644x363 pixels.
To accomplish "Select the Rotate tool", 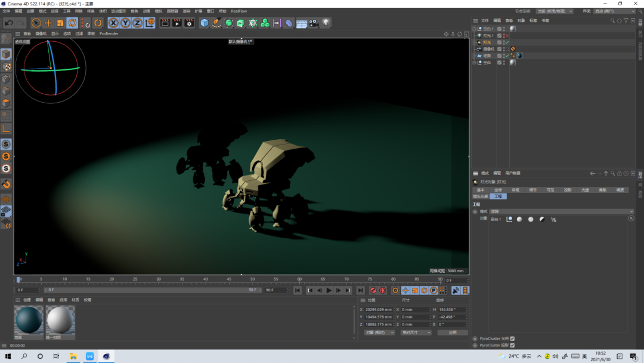I will [72, 23].
